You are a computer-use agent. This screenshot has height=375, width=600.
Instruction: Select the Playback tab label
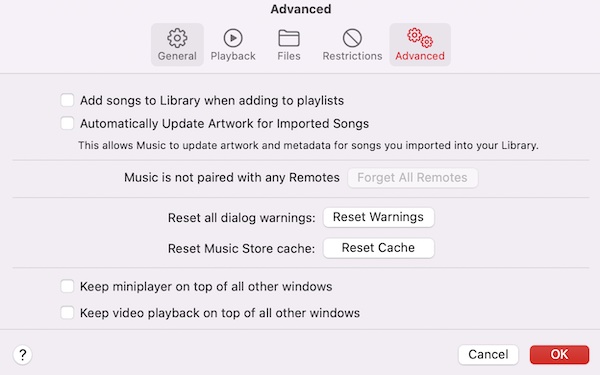click(x=233, y=56)
